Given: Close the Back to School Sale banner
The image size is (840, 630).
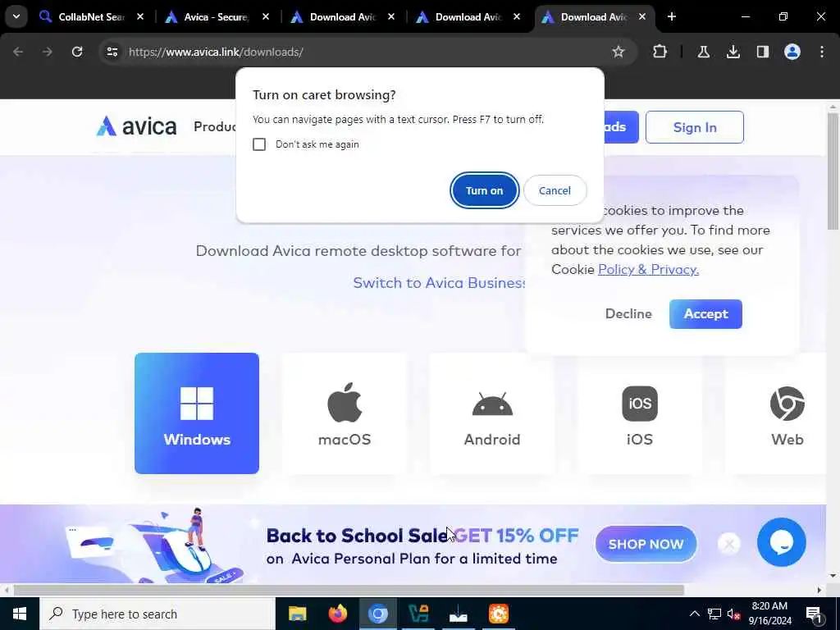Looking at the screenshot, I should [x=728, y=545].
